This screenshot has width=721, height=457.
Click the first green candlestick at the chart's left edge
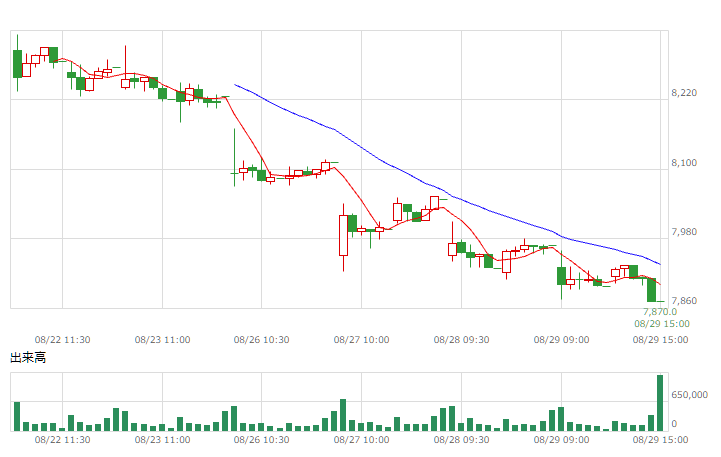17,64
